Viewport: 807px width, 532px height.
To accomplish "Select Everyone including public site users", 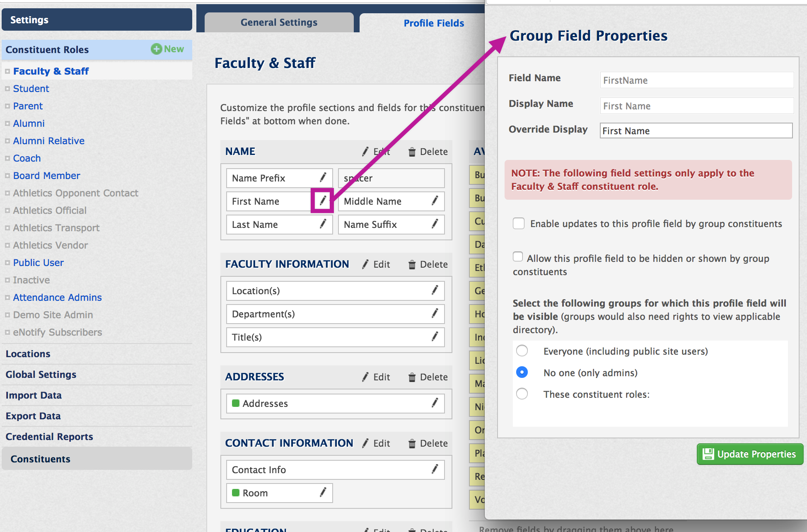I will coord(522,351).
